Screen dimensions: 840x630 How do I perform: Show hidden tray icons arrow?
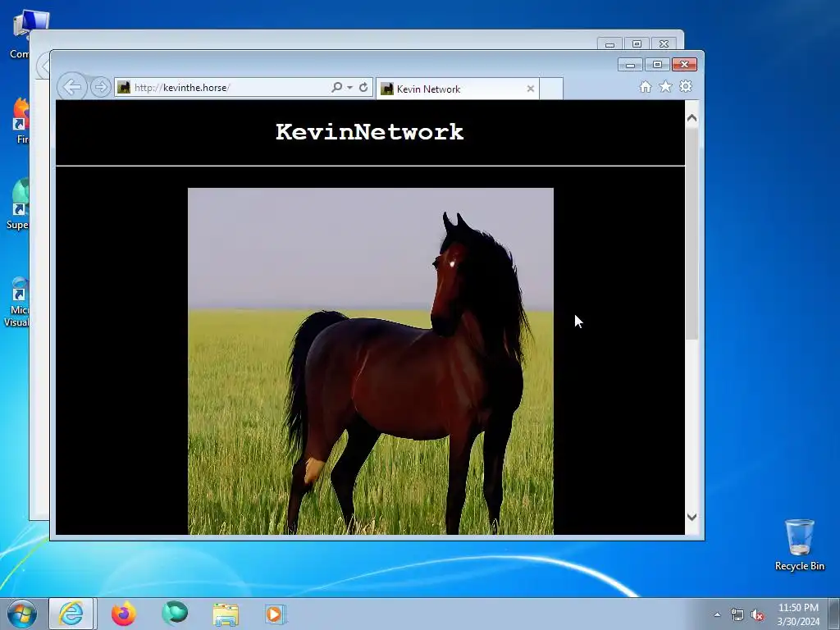point(717,614)
